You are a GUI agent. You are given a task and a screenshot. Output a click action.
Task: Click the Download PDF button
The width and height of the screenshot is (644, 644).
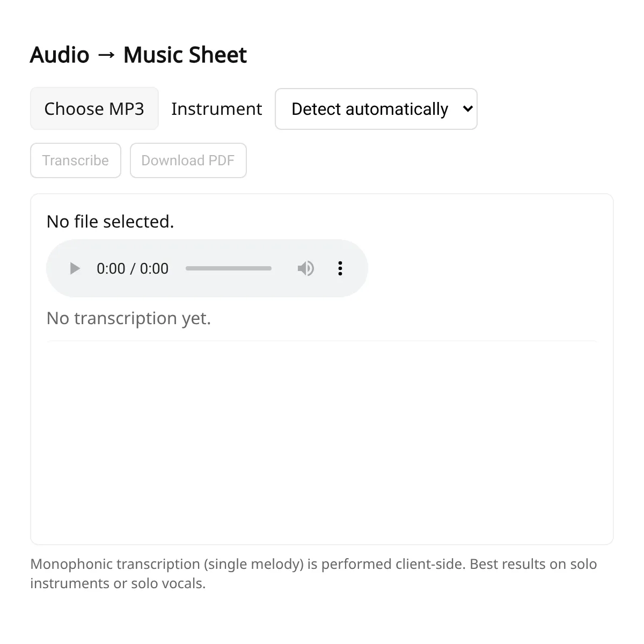click(188, 160)
